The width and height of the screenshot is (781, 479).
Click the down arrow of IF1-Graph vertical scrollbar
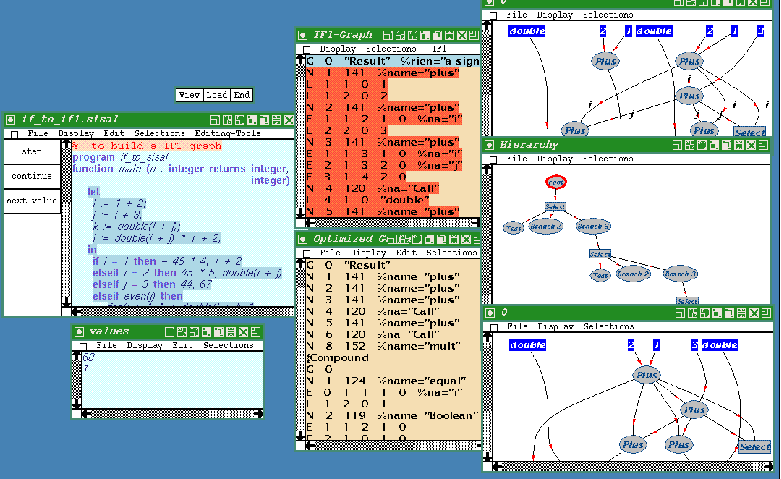click(300, 212)
